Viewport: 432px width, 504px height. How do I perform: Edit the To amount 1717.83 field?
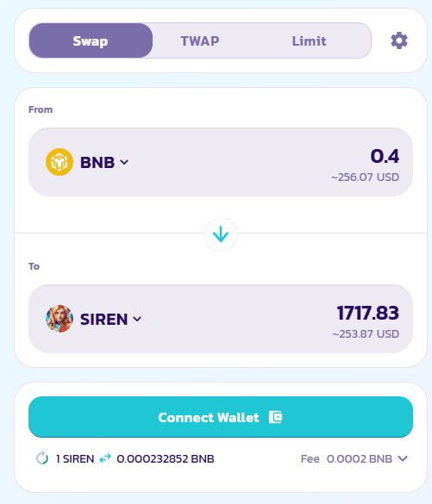pos(367,313)
